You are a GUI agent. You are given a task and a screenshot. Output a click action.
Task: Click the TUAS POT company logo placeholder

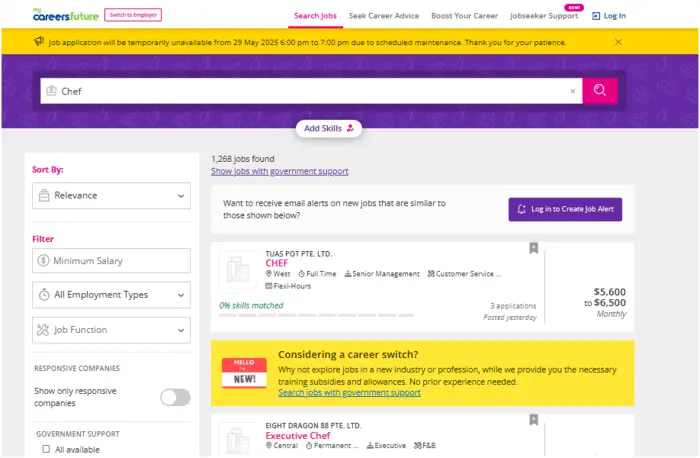coord(238,269)
